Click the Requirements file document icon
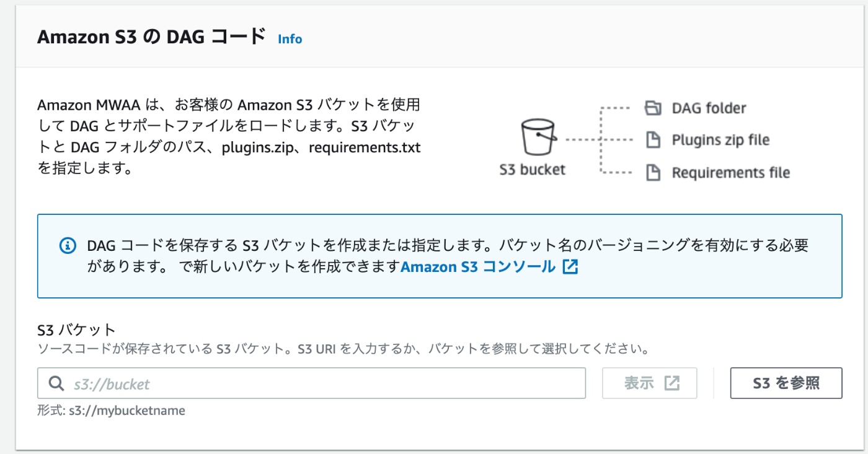 point(653,172)
